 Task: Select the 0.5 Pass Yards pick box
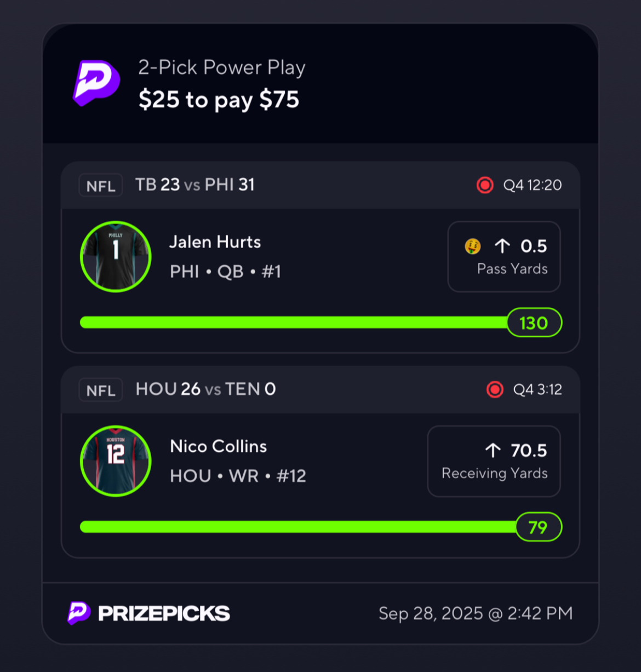(x=504, y=256)
